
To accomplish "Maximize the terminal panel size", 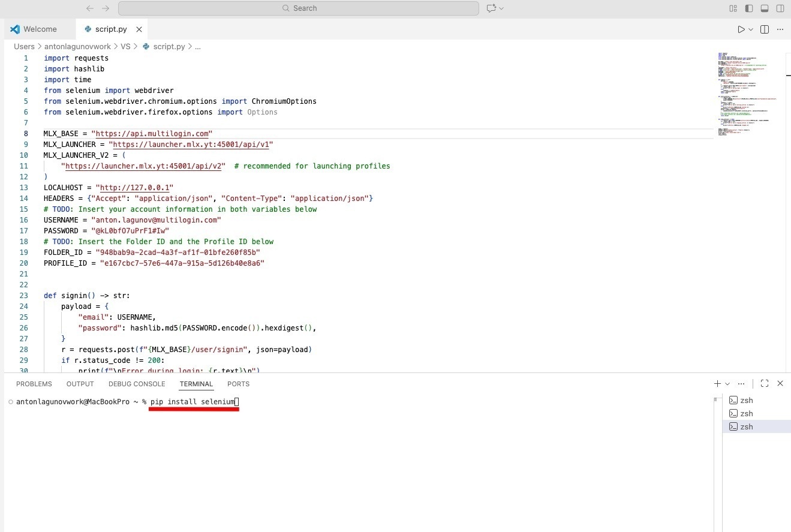I will coord(765,383).
